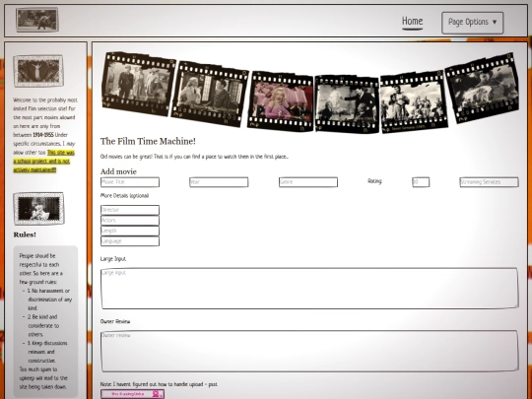Click inside the Owner Review text area
This screenshot has height=399, width=532.
[x=309, y=351]
